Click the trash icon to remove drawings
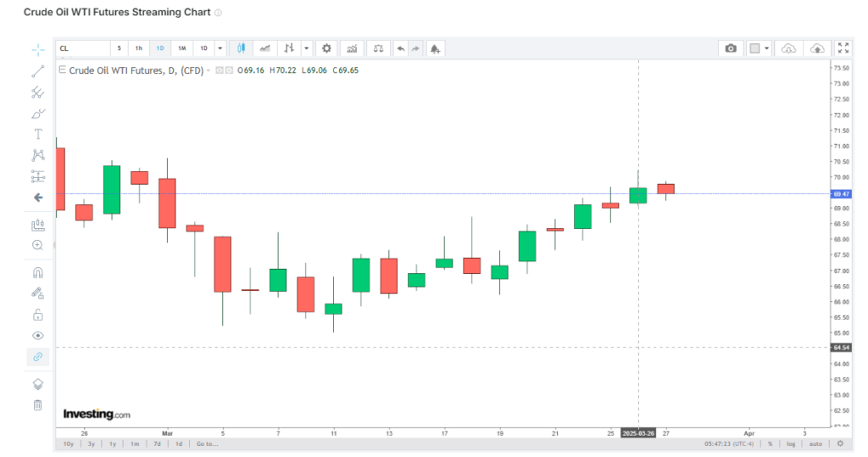This screenshot has width=868, height=457. pyautogui.click(x=37, y=404)
